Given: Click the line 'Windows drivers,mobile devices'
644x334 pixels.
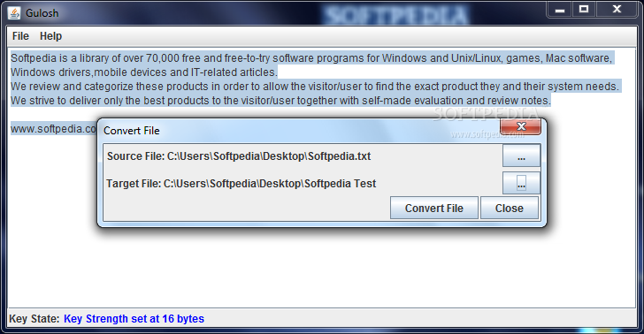Looking at the screenshot, I should [x=143, y=72].
